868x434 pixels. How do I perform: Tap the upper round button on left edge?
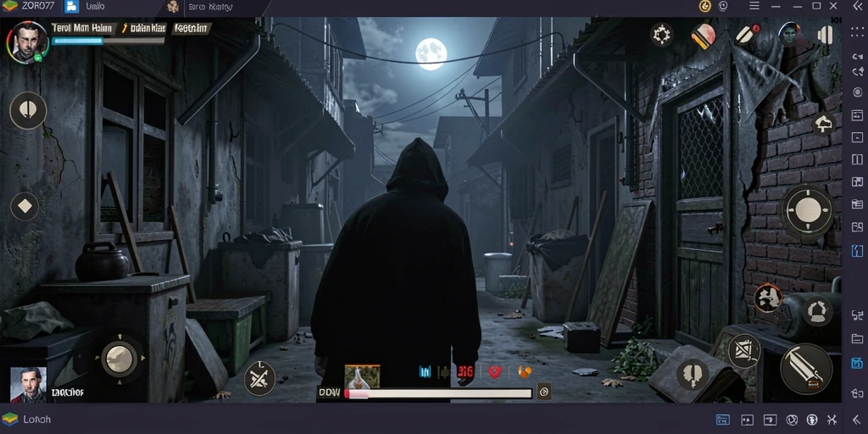[28, 111]
